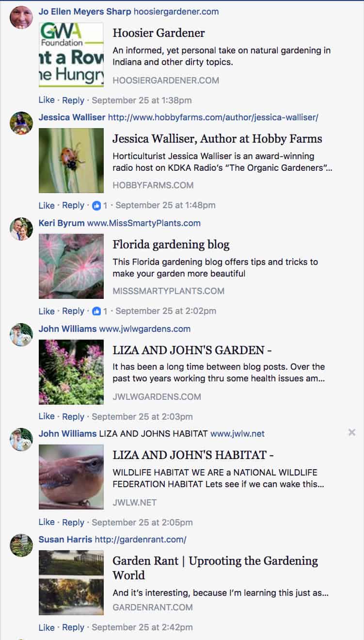
Task: Open the www.MissSmartyPlants.com link
Action: click(144, 223)
